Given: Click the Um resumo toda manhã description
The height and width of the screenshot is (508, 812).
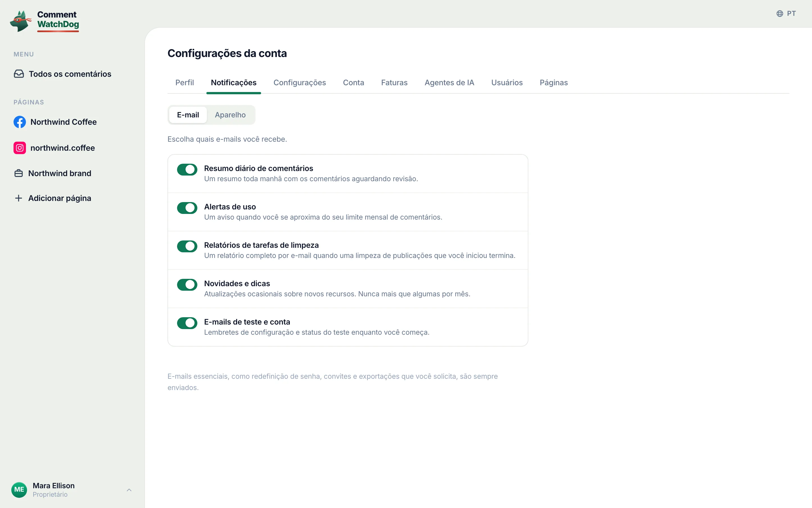Looking at the screenshot, I should [311, 179].
